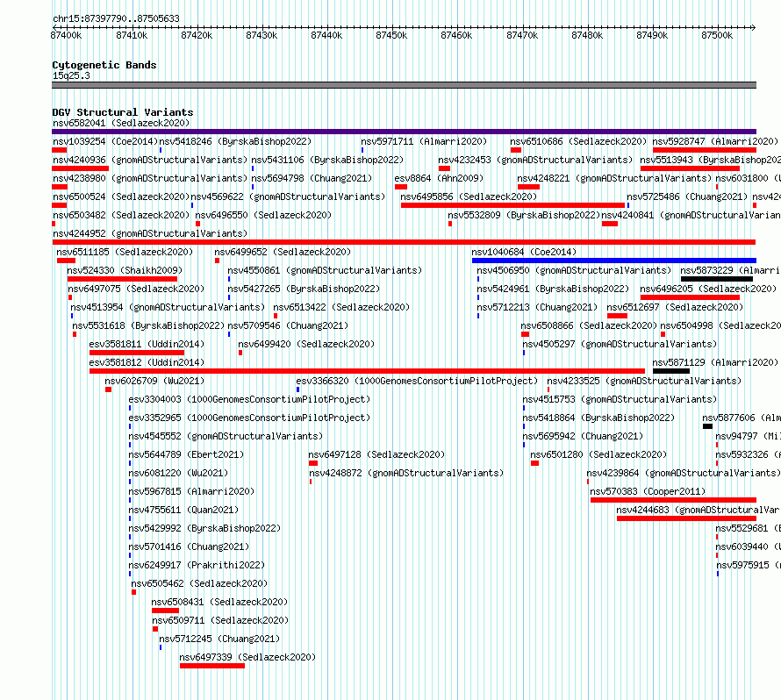Open nsv524330 (Shaikh2009) variant
The height and width of the screenshot is (700, 781).
(125, 270)
